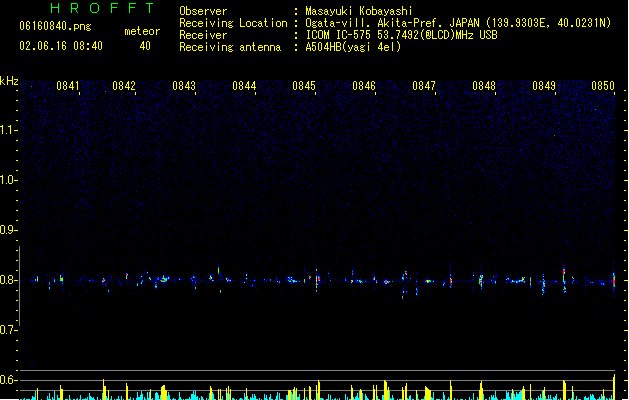The image size is (629, 400).
Task: Click the 0845 time marker
Action: click(304, 86)
